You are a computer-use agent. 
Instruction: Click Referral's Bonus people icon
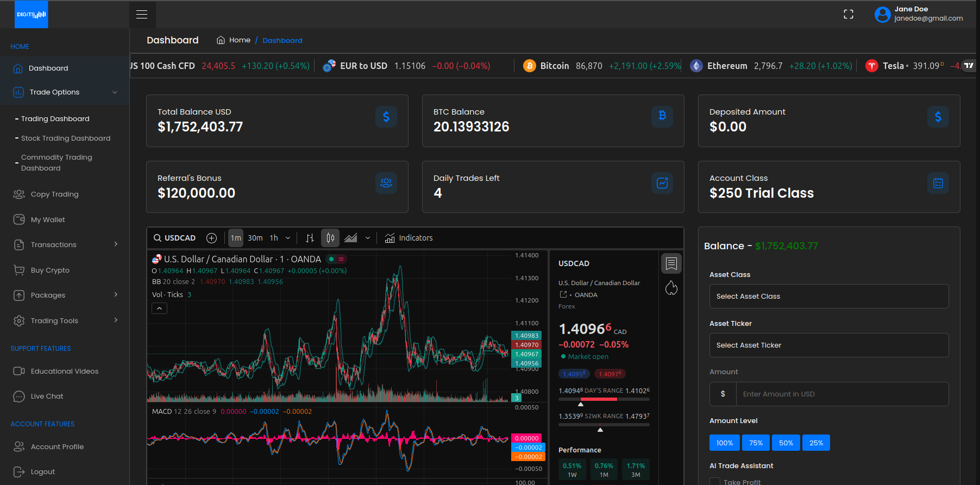[386, 183]
